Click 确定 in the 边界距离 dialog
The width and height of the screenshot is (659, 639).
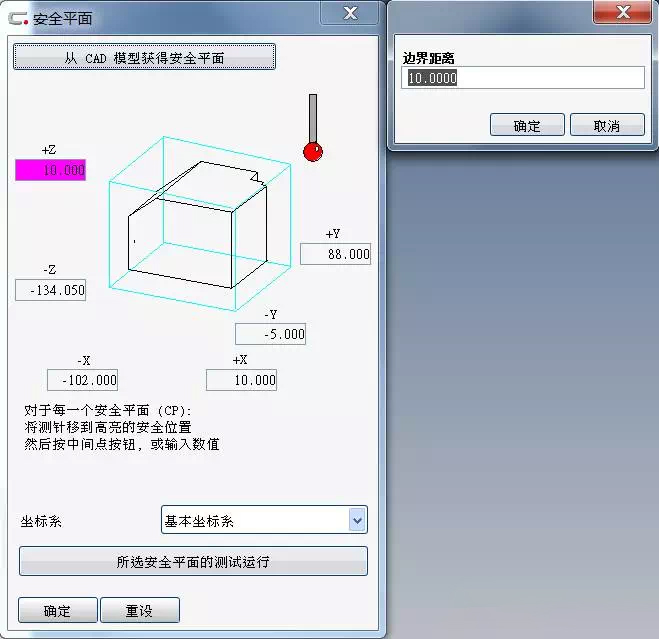(x=527, y=125)
